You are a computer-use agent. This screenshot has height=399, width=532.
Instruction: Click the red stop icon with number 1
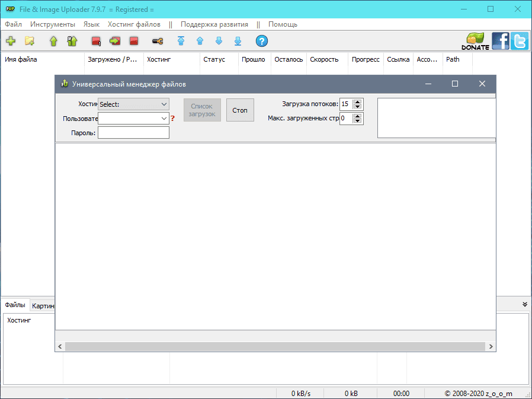97,41
